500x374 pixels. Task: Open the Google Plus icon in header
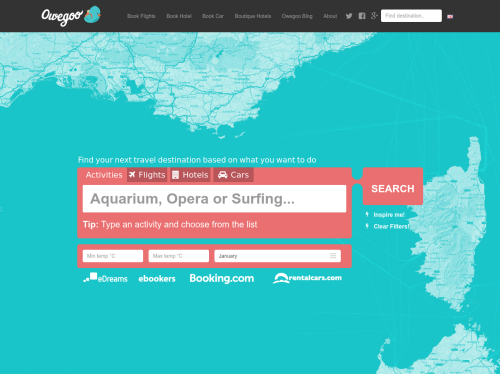click(374, 16)
